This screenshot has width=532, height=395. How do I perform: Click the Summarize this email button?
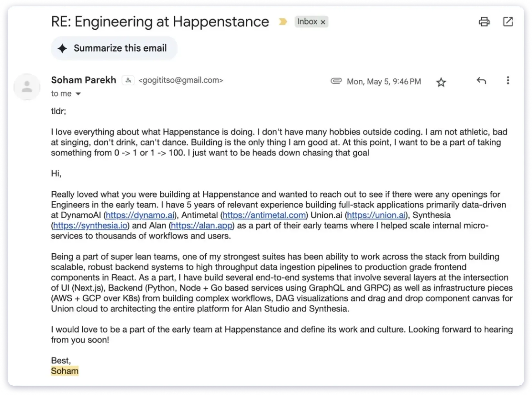114,48
